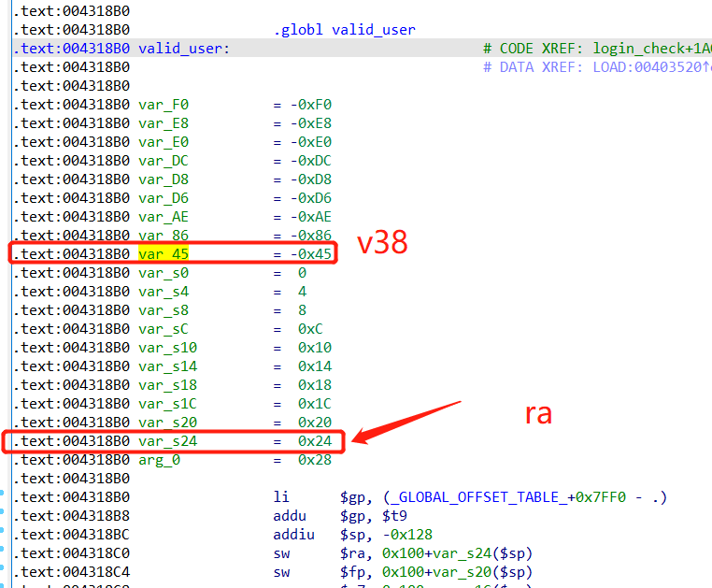Select the var_AE variable name
This screenshot has height=588, width=712.
tap(164, 217)
